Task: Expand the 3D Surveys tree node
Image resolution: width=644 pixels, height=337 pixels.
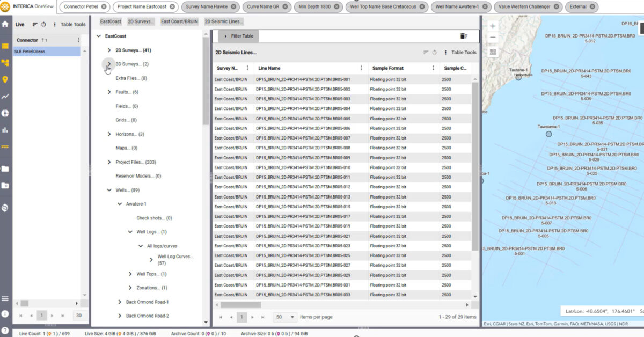Action: click(x=109, y=64)
